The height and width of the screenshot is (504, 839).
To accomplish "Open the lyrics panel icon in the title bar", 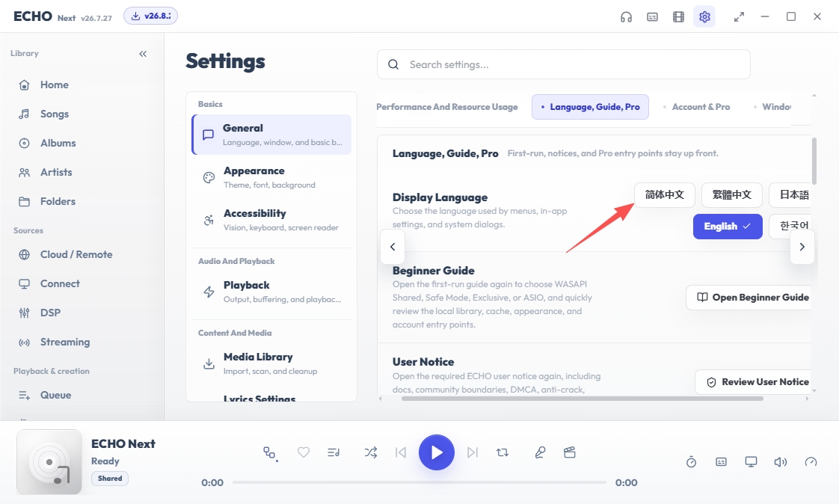I will (x=652, y=17).
